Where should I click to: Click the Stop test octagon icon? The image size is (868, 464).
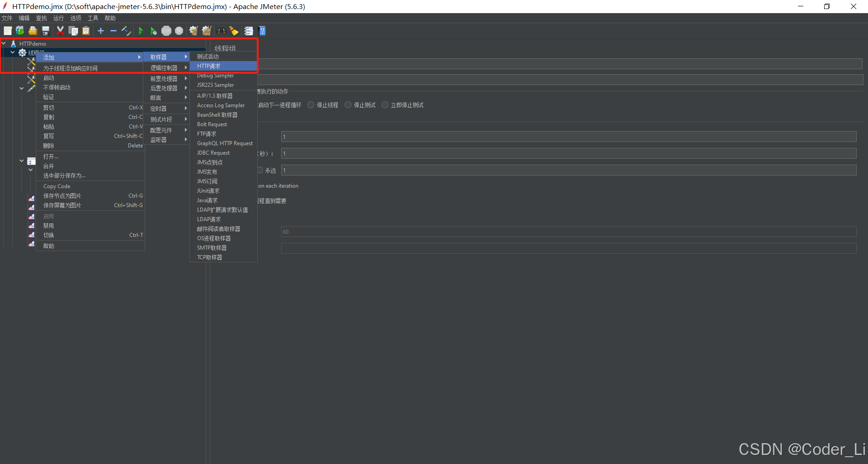click(x=166, y=31)
